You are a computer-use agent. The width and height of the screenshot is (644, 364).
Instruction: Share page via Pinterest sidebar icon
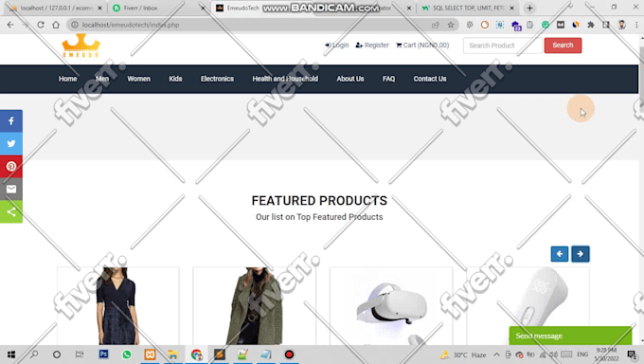point(11,166)
